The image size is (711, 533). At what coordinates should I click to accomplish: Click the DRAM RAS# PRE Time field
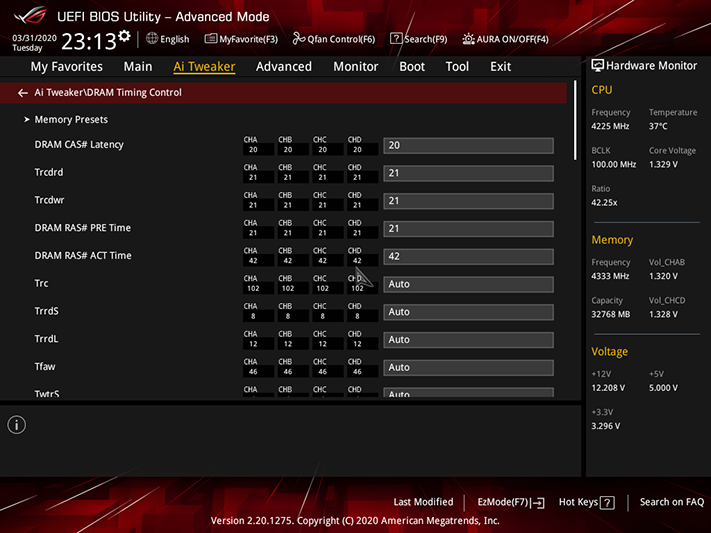(468, 229)
